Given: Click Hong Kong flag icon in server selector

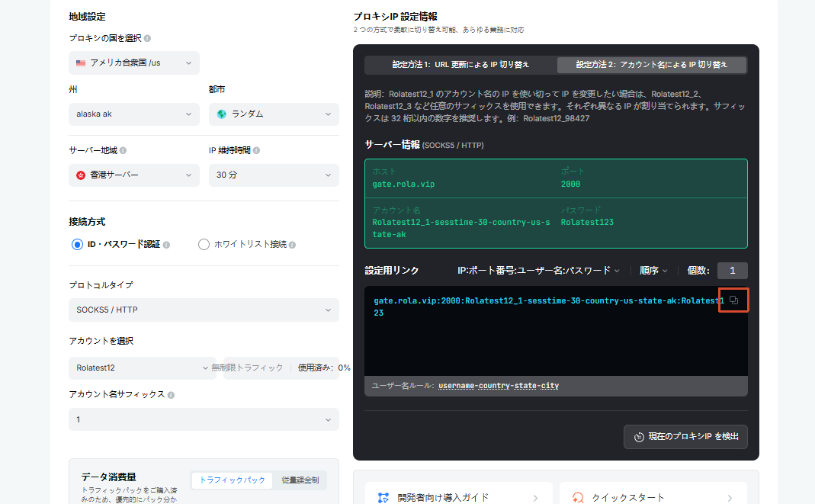Looking at the screenshot, I should tap(81, 175).
